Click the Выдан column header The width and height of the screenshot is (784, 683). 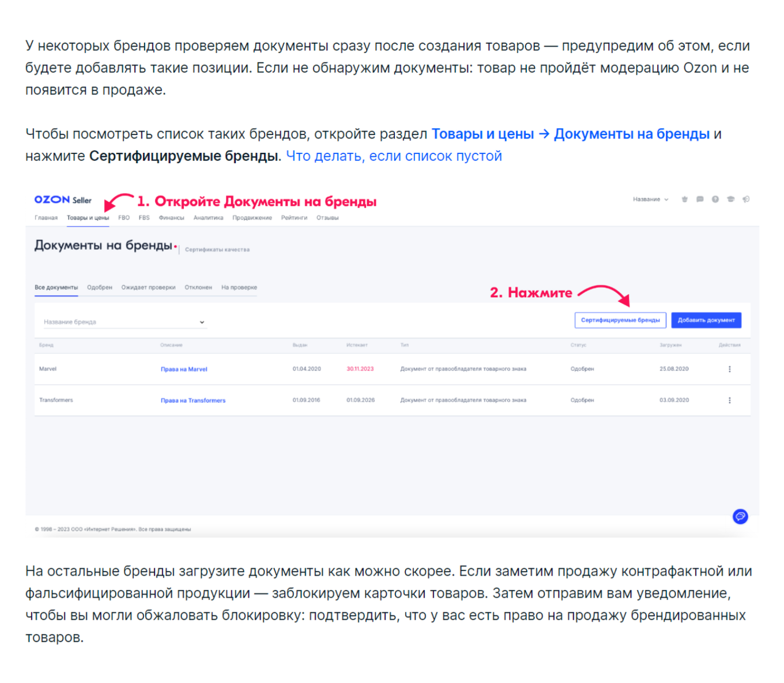tap(300, 345)
